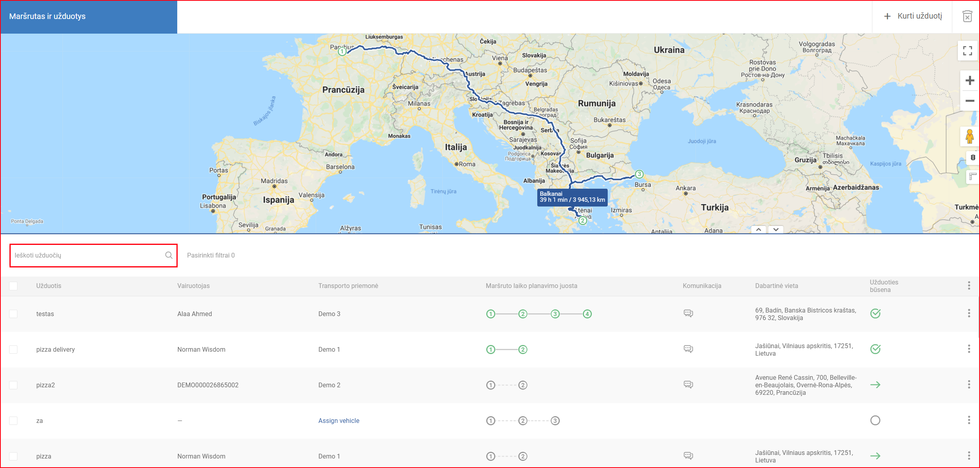Focus the Ieškoti užduočių search field
Image resolution: width=980 pixels, height=468 pixels.
click(x=93, y=256)
